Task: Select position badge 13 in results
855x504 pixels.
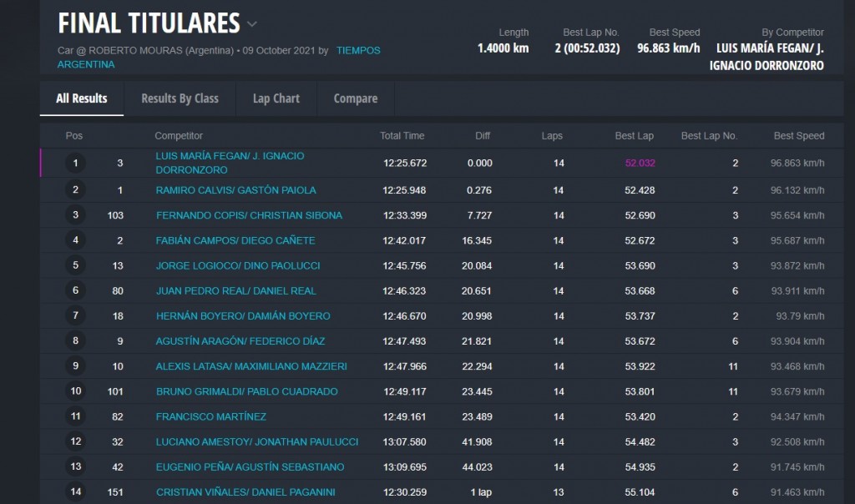Action: click(75, 466)
